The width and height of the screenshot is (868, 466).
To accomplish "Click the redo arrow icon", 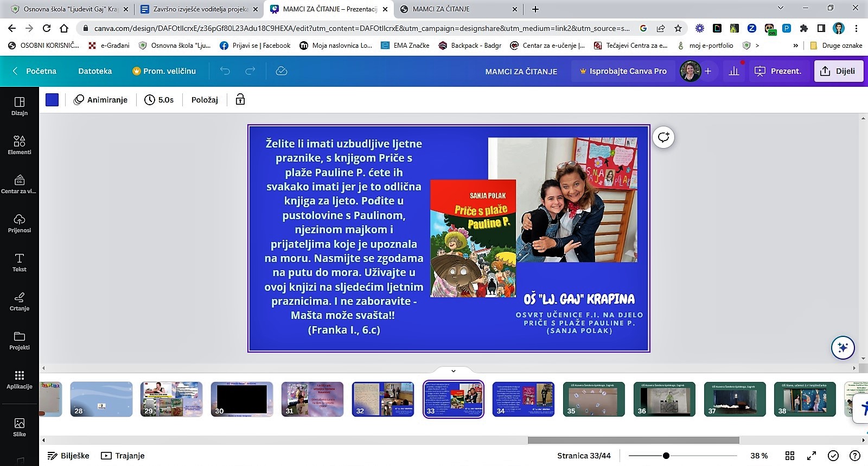I will 250,71.
